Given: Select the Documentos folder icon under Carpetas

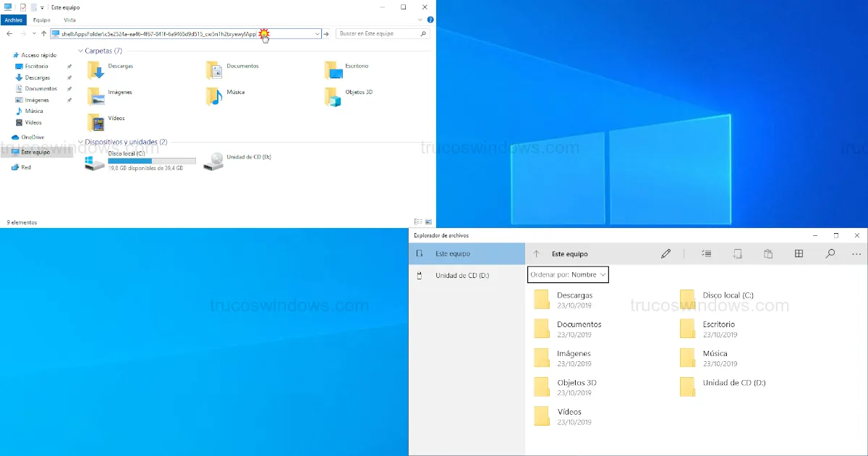Looking at the screenshot, I should click(x=214, y=69).
